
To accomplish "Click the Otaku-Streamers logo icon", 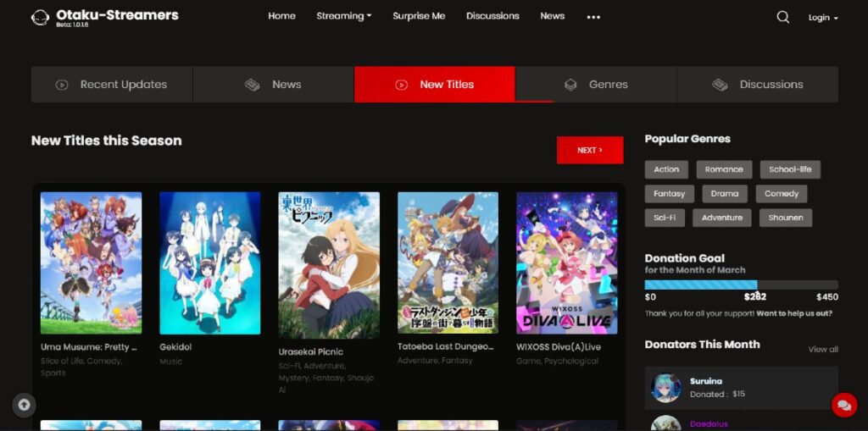I will pos(40,18).
